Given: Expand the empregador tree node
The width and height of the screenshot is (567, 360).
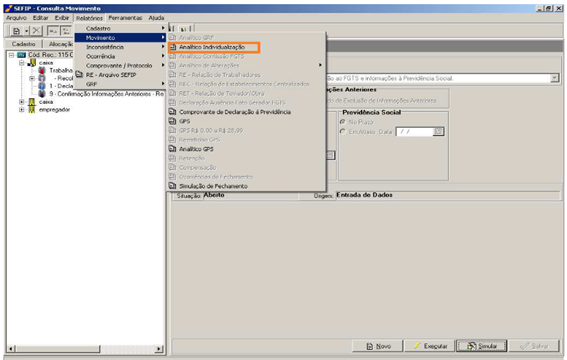Looking at the screenshot, I should 22,110.
